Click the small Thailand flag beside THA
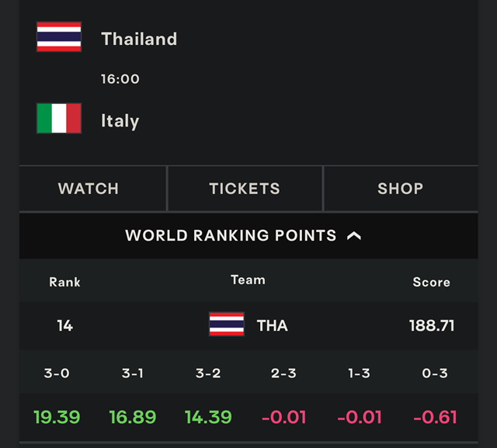 (x=227, y=324)
